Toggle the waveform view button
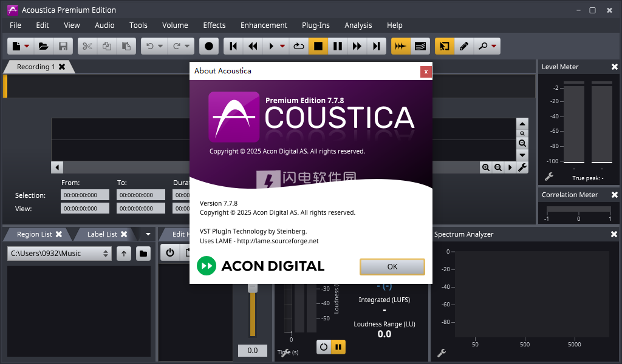The image size is (622, 364). point(401,46)
